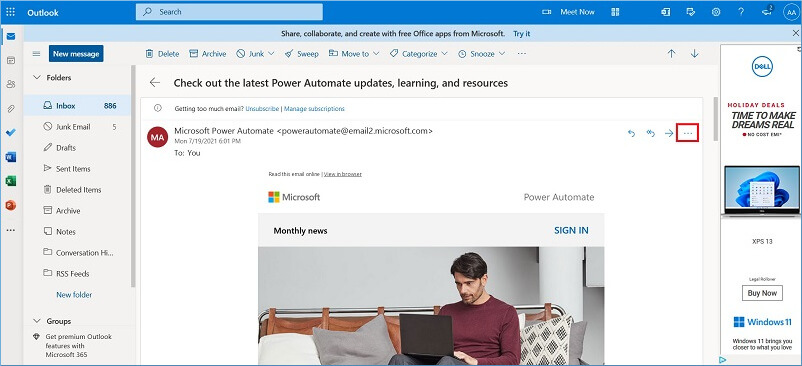This screenshot has width=802, height=366.
Task: Open the Junk dropdown arrow
Action: coord(271,54)
